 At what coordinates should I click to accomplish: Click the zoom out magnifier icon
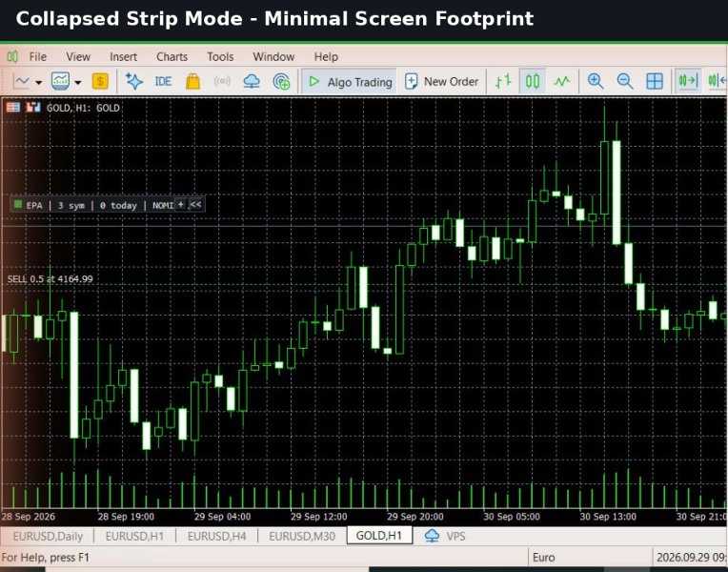625,81
